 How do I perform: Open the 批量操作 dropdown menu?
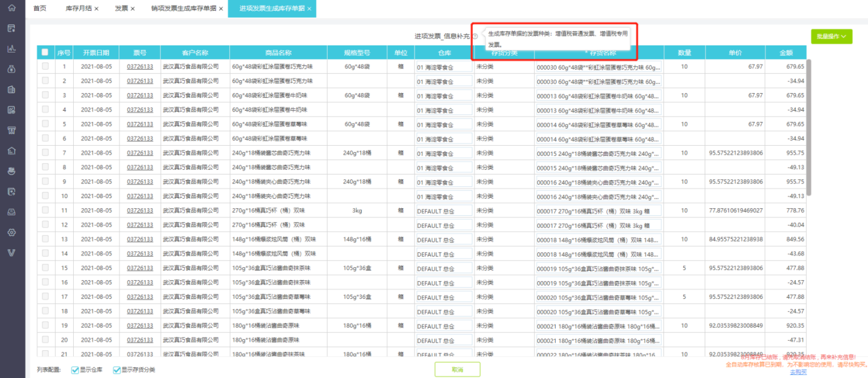point(831,37)
